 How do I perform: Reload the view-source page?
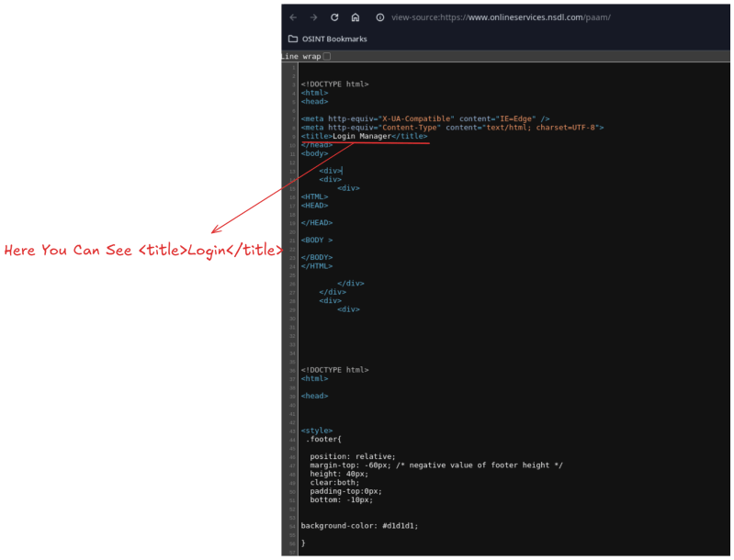(x=334, y=17)
